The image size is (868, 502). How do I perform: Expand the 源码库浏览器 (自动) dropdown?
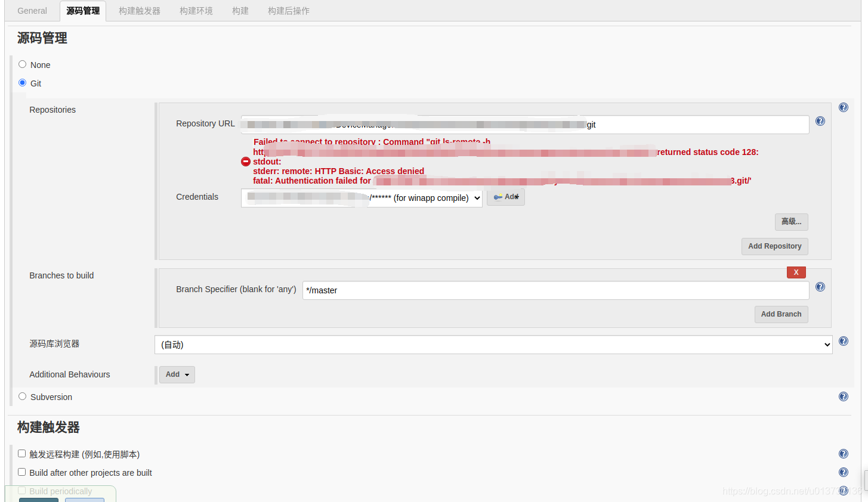click(493, 345)
